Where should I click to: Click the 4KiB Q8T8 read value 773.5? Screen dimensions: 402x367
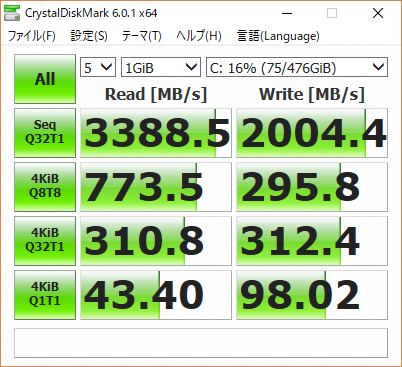156,187
